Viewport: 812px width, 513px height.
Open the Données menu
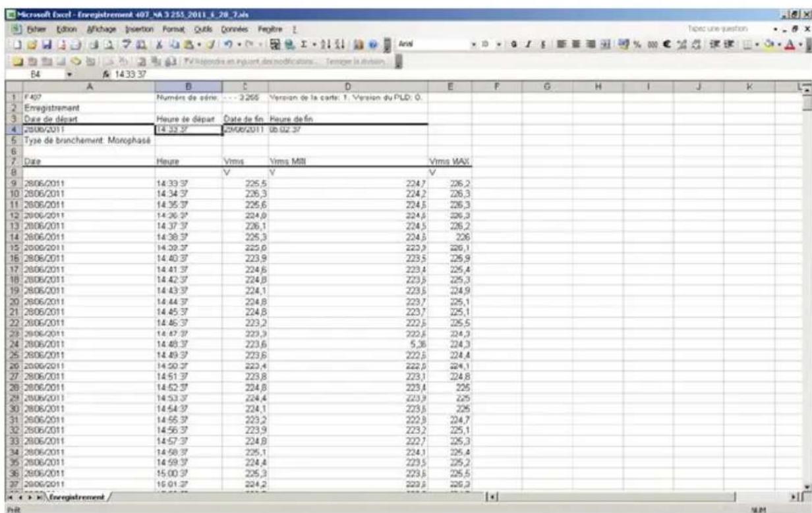click(x=234, y=29)
